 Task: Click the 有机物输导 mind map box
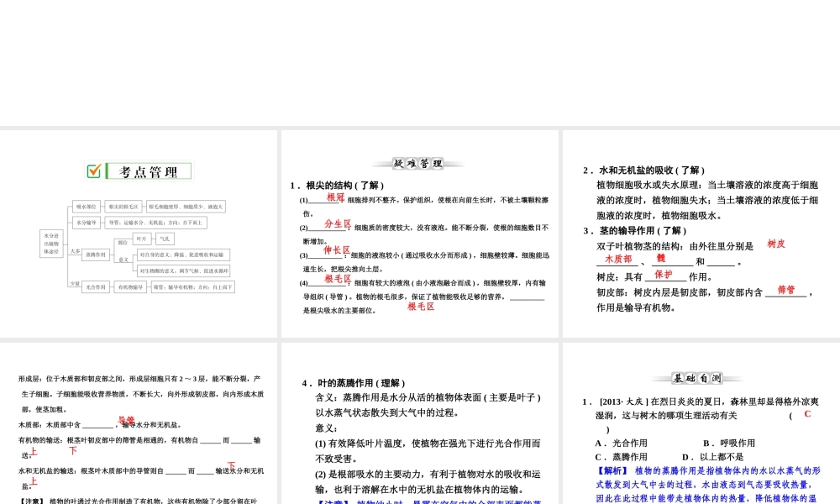130,287
